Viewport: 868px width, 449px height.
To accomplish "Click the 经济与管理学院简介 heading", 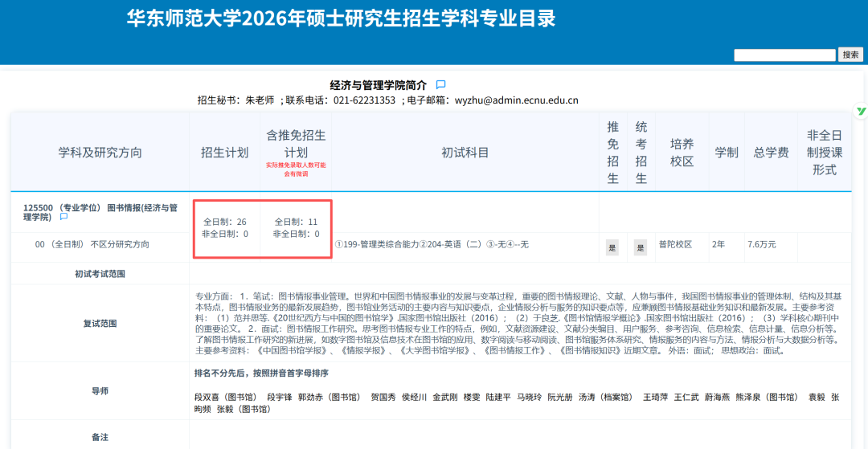I will [379, 84].
